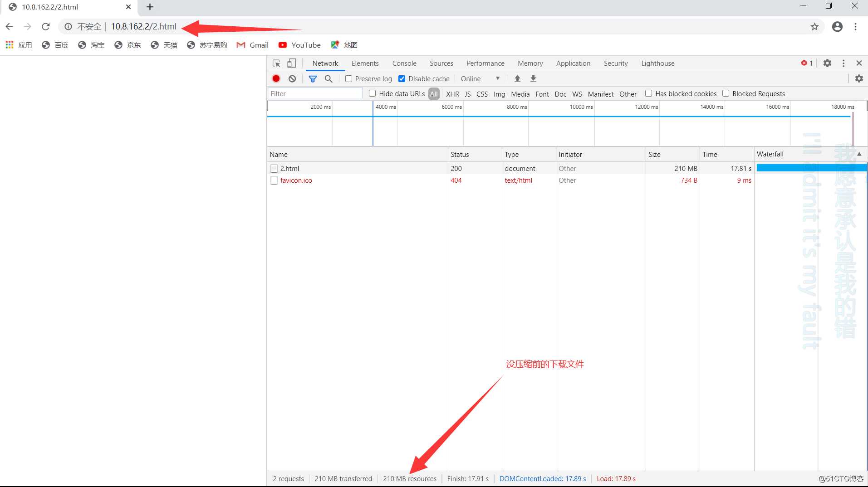Open the Chrome profile avatar
The image size is (868, 487).
click(837, 26)
